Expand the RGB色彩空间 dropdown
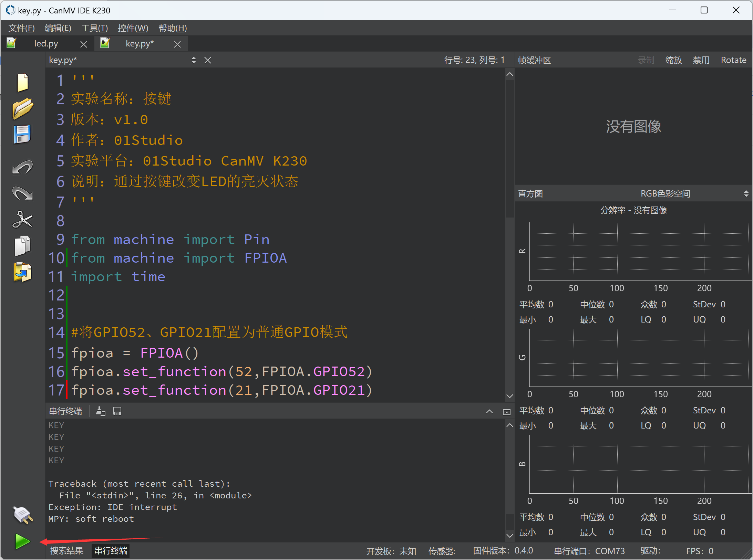 click(x=744, y=193)
